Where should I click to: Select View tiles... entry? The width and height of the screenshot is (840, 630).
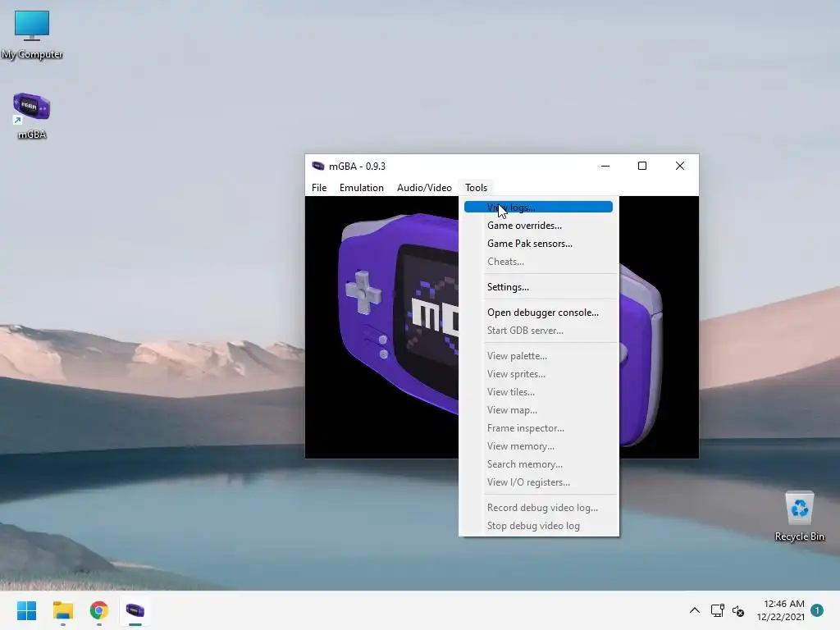[538, 391]
